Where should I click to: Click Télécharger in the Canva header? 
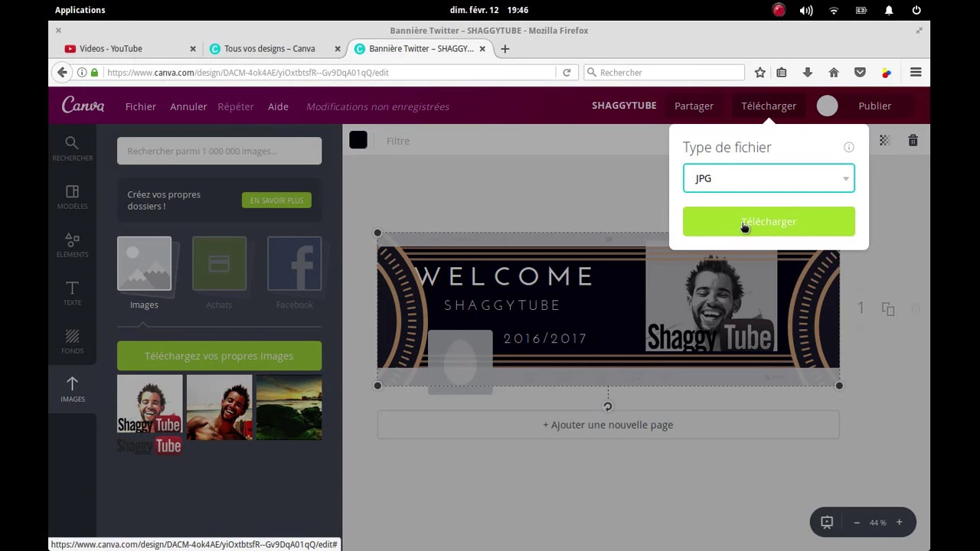click(769, 106)
